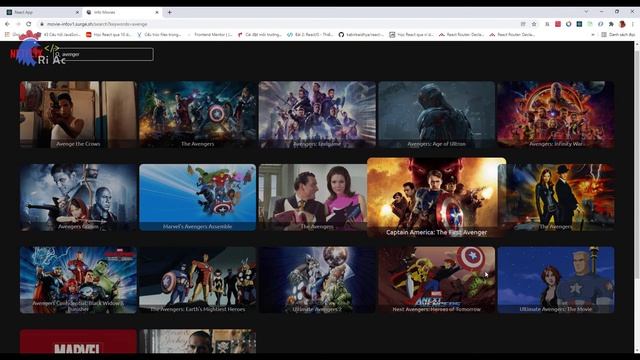The width and height of the screenshot is (640, 360).
Task: Close the React App tab
Action: coord(78,12)
